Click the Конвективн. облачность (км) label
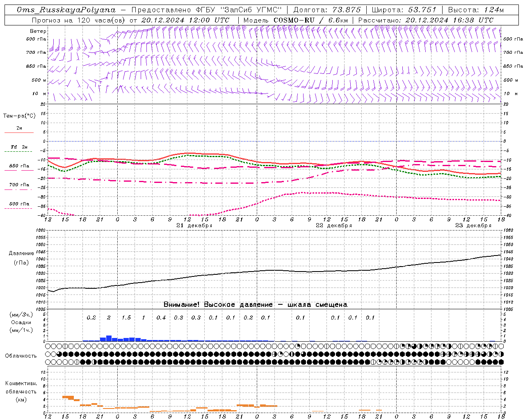 pos(21,391)
